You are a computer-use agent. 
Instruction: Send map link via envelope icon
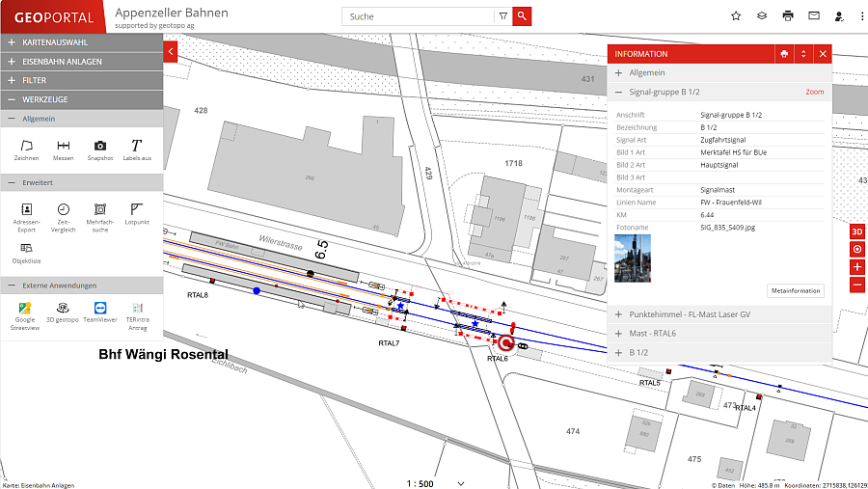[814, 16]
